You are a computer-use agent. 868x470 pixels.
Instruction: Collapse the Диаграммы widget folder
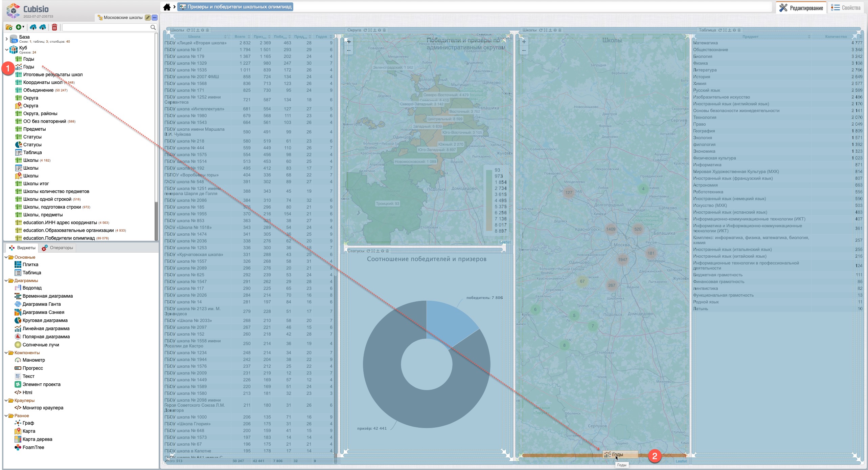pyautogui.click(x=6, y=281)
